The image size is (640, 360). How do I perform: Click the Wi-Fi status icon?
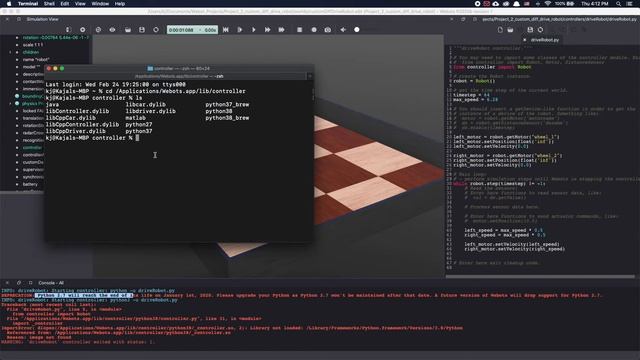coord(548,4)
